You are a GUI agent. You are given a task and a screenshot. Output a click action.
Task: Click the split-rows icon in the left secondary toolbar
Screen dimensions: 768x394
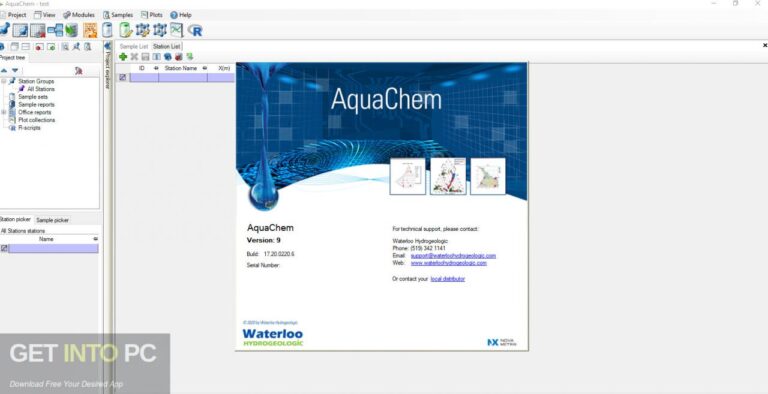coord(25,47)
